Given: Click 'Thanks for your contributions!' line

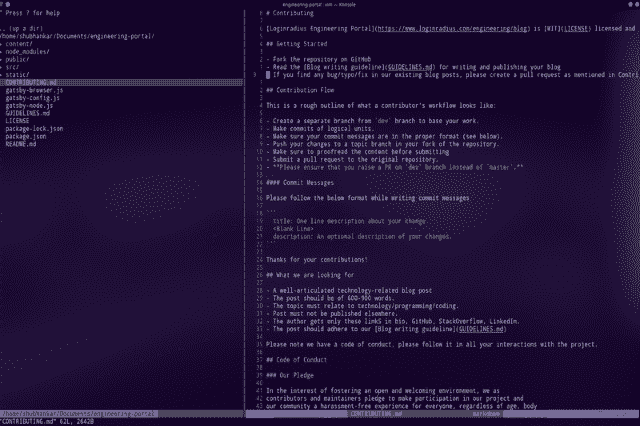Looking at the screenshot, I should tap(317, 260).
